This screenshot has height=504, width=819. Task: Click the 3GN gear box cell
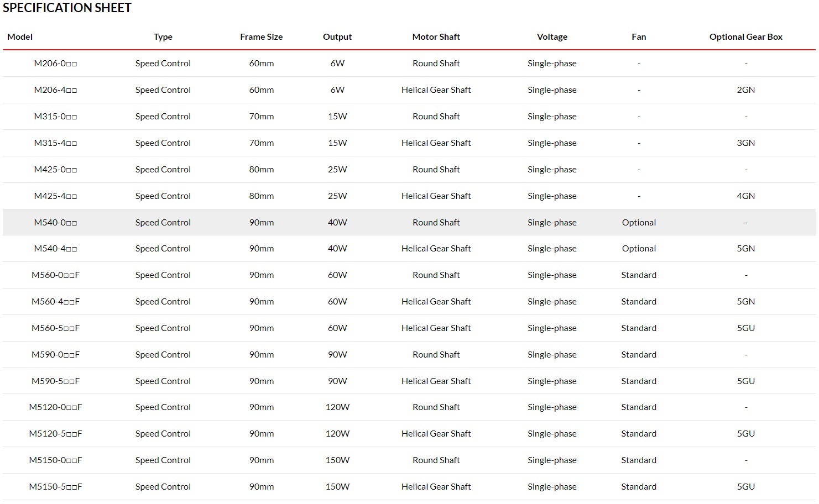(746, 143)
